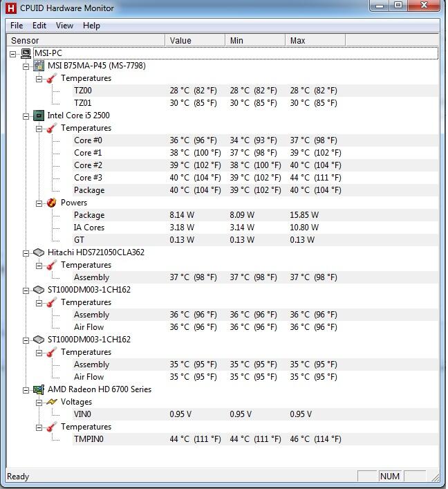Screen dimensions: 448x489
Task: Click the Powers flame icon
Action: pos(52,203)
